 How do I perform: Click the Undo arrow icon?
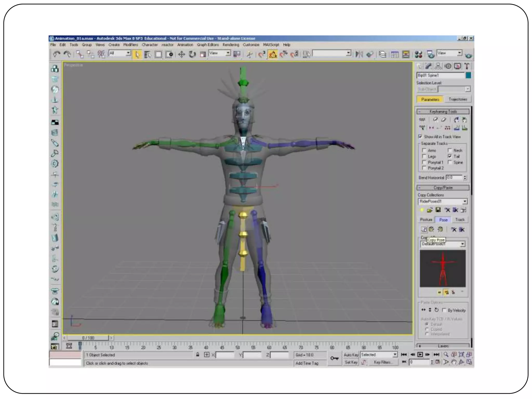[56, 54]
